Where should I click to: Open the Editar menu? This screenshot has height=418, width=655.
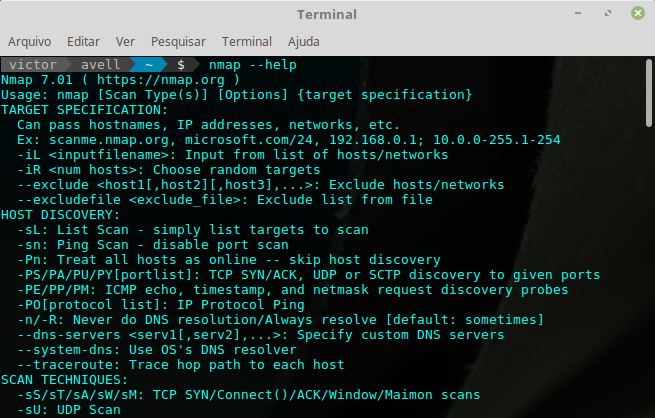click(83, 42)
